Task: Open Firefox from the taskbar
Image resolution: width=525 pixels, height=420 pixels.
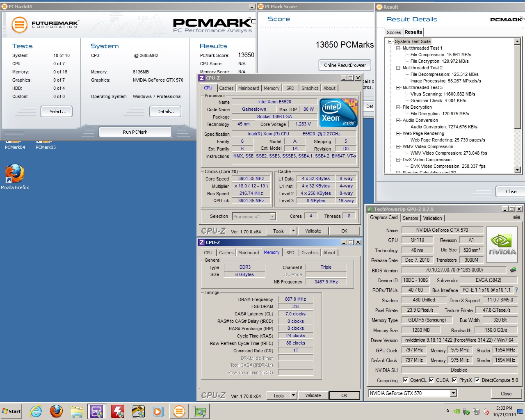Action: pos(57,411)
